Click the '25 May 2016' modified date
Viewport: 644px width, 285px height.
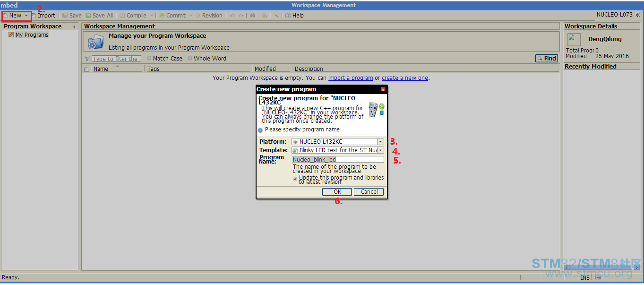click(612, 56)
